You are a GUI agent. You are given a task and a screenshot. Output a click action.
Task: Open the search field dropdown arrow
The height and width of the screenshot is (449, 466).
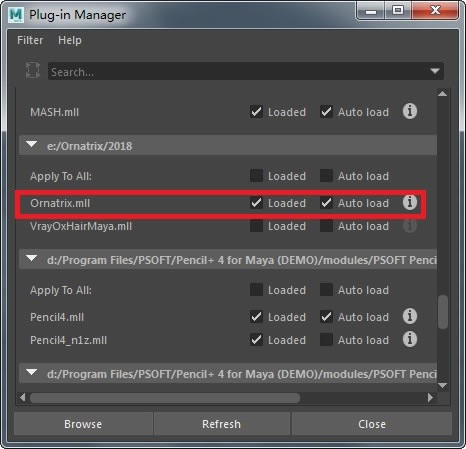435,71
